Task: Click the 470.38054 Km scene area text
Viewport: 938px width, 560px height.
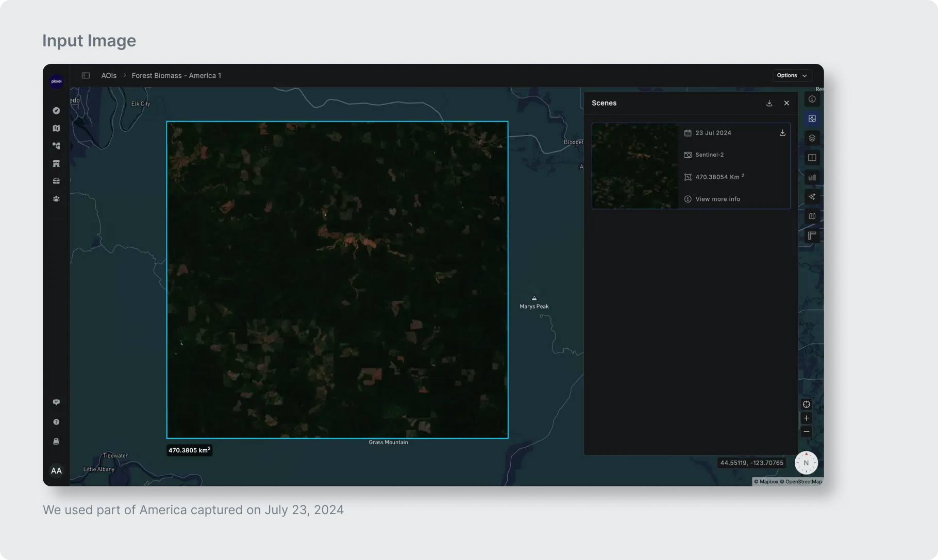Action: [x=719, y=177]
